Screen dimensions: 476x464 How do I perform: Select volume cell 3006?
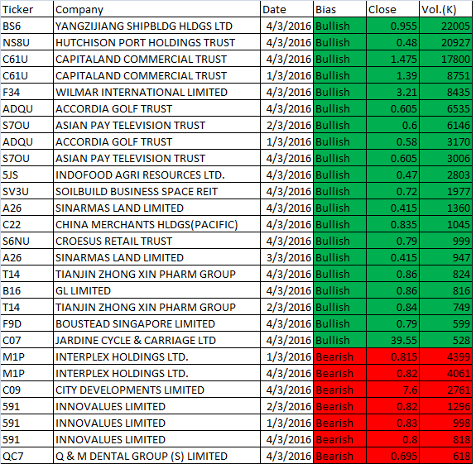tap(445, 158)
